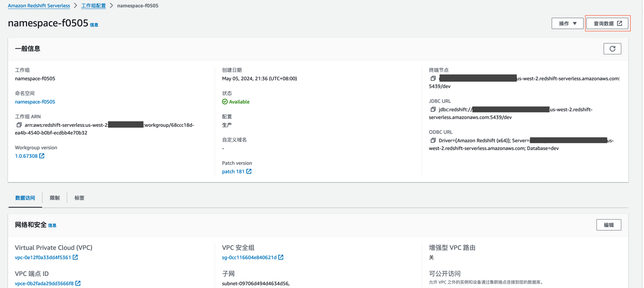Screen dimensions: 644x288
Task: Click the namespace-f0505 value under 工作组
Action: tap(35, 78)
